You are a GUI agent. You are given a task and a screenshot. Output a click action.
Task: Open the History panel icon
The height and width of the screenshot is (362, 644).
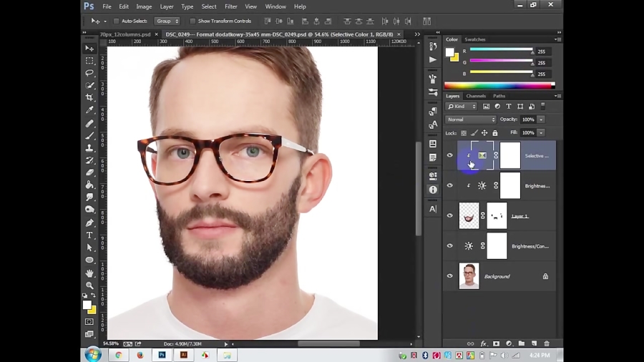click(x=433, y=47)
